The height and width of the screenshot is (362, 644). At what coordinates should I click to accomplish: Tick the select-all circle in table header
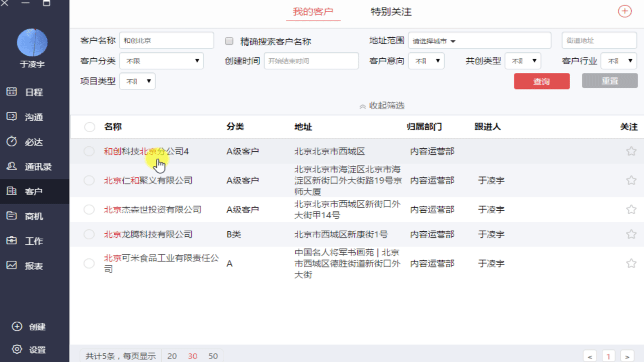point(90,127)
